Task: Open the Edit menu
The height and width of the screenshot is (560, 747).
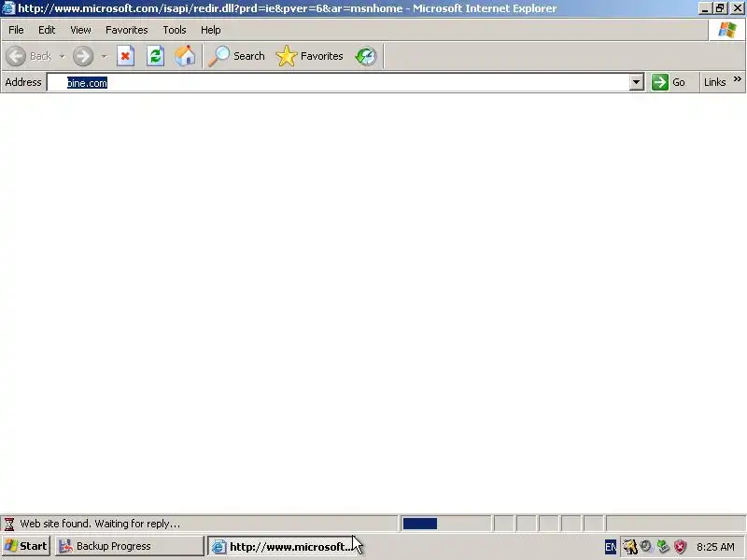Action: tap(47, 30)
